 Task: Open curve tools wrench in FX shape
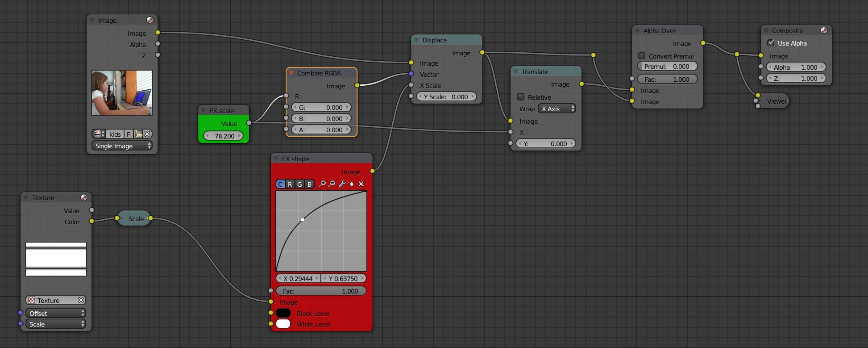(342, 184)
